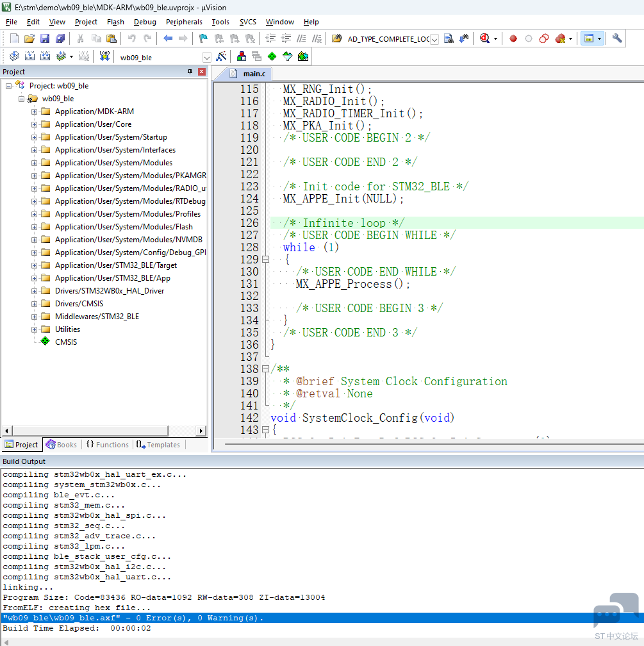This screenshot has width=644, height=646.
Task: Collapse while loop code fold at line 129
Action: coord(265,260)
